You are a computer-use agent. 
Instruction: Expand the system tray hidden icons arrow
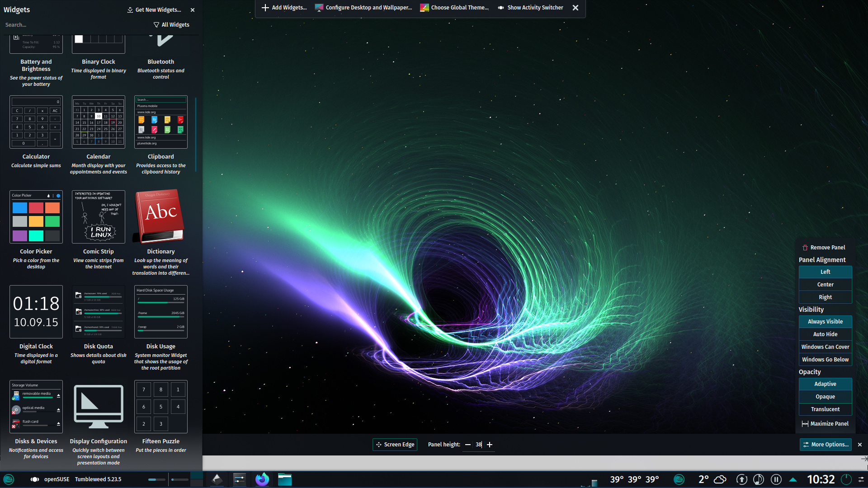793,479
